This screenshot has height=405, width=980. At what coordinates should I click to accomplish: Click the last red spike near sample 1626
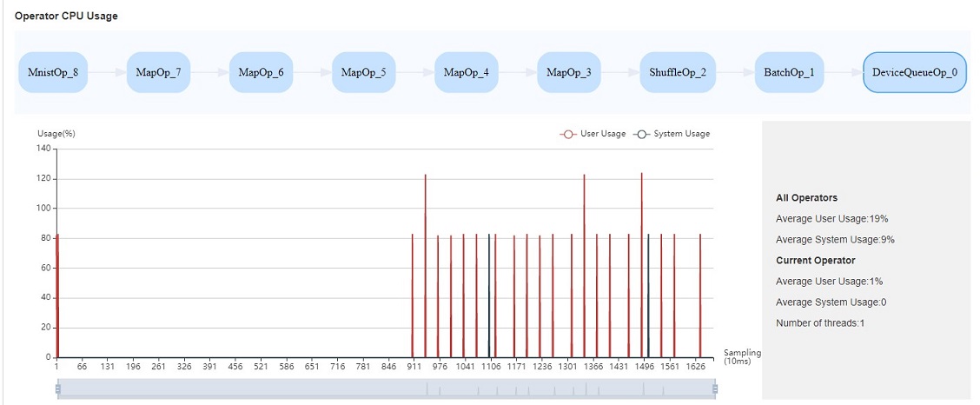[700, 295]
